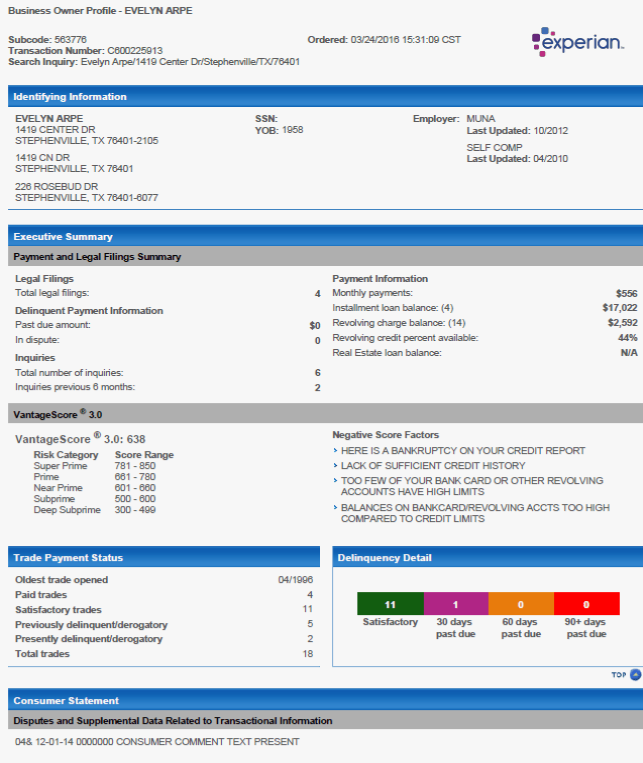This screenshot has width=643, height=763.
Task: Click Last Updated 04/2010
Action: coord(517,159)
